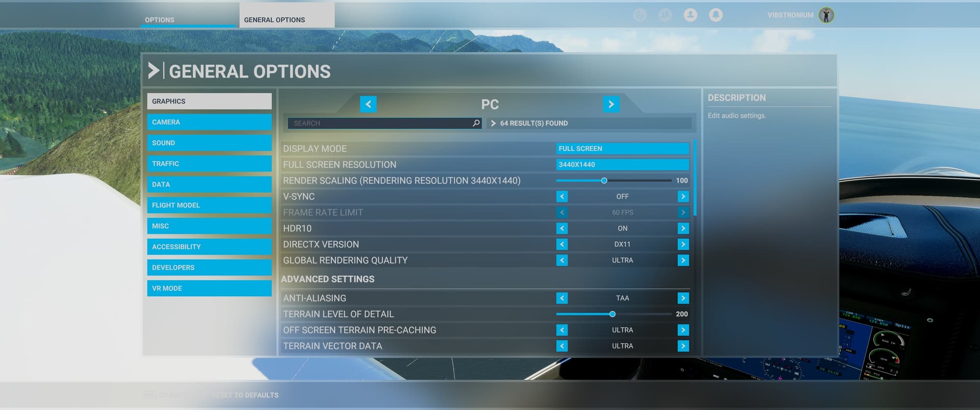The height and width of the screenshot is (410, 980).
Task: Open the notifications bell icon
Action: click(716, 15)
